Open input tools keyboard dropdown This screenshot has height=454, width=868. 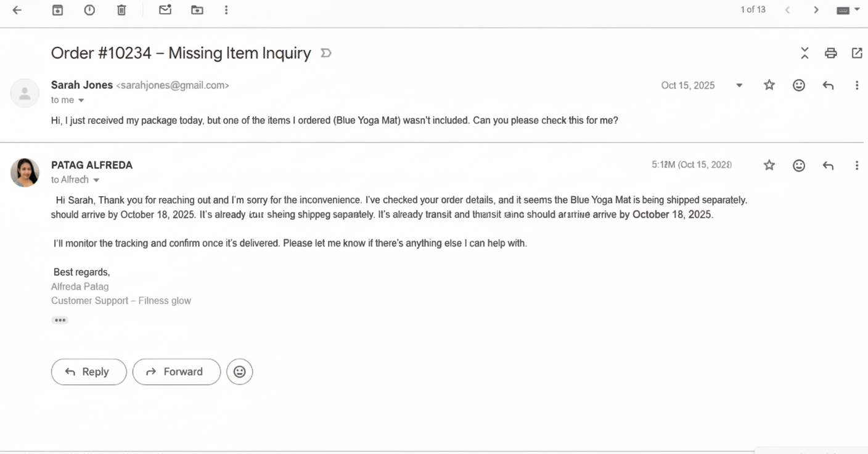point(848,10)
